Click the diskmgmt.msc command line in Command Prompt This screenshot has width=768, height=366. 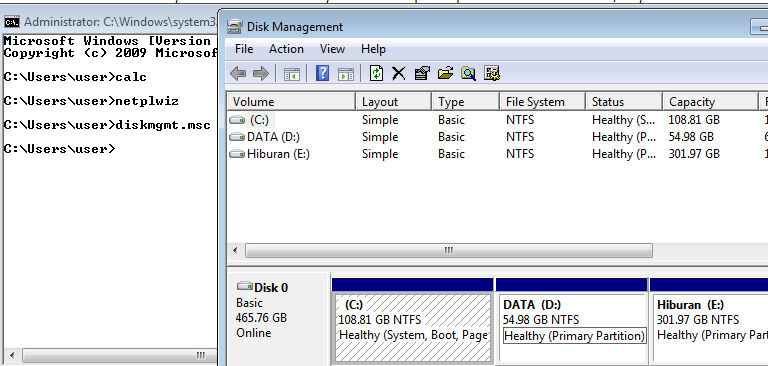coord(107,125)
